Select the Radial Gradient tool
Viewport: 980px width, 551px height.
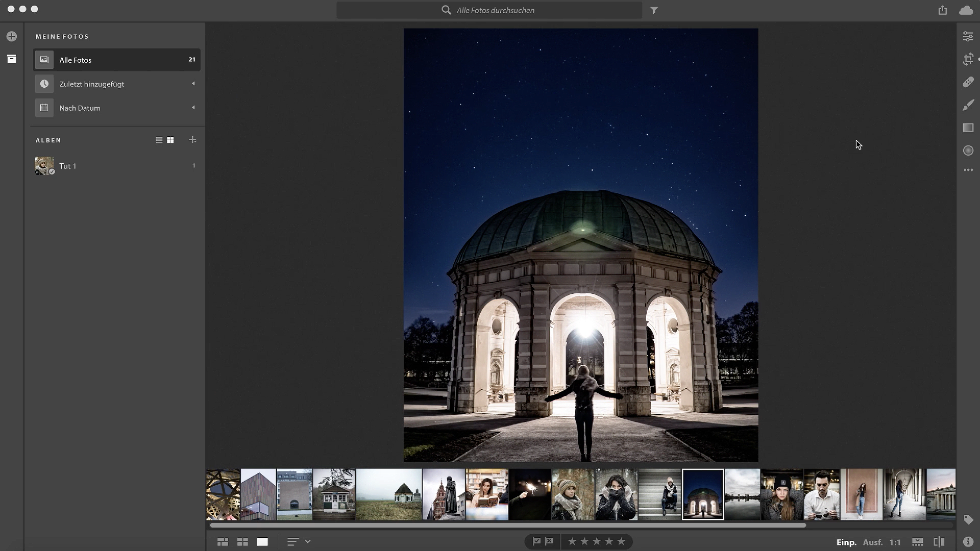pyautogui.click(x=968, y=151)
